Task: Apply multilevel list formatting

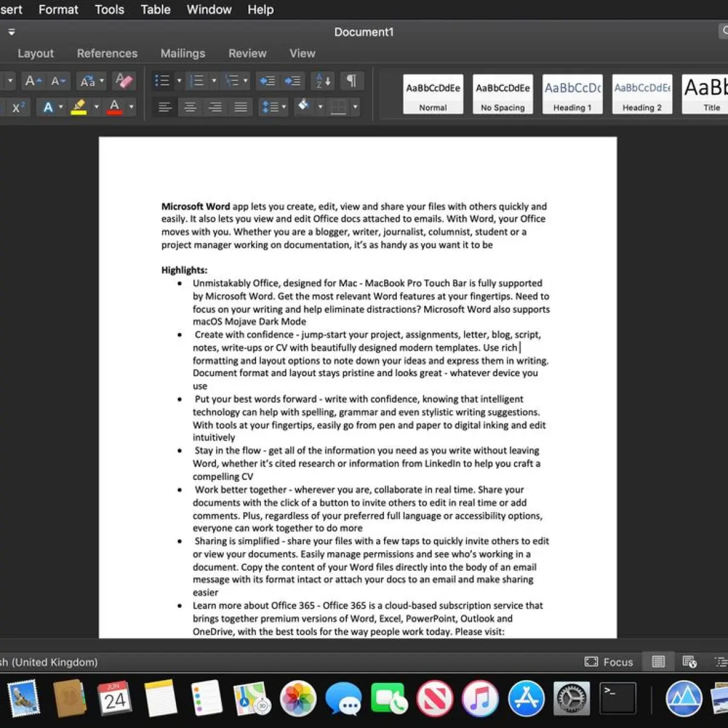Action: click(232, 81)
